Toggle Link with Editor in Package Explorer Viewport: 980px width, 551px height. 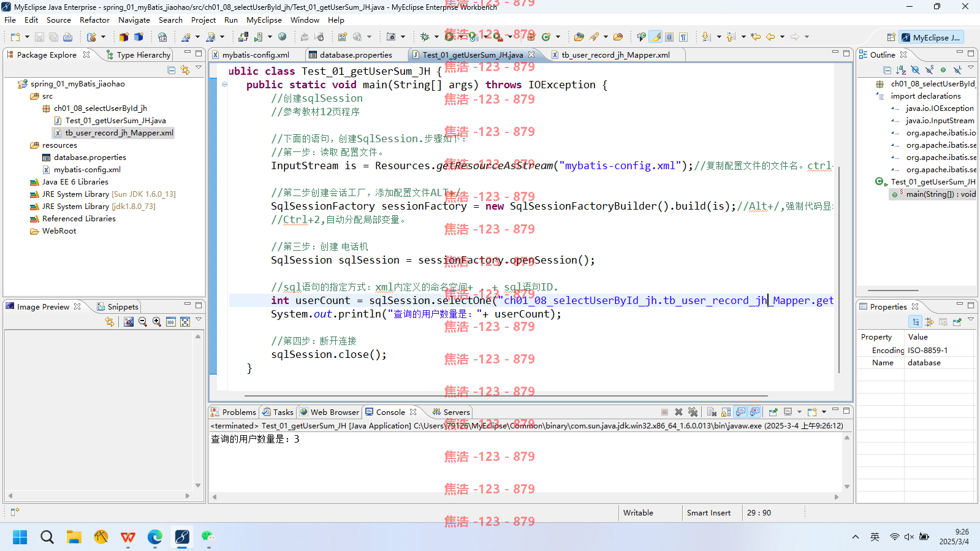tap(185, 70)
